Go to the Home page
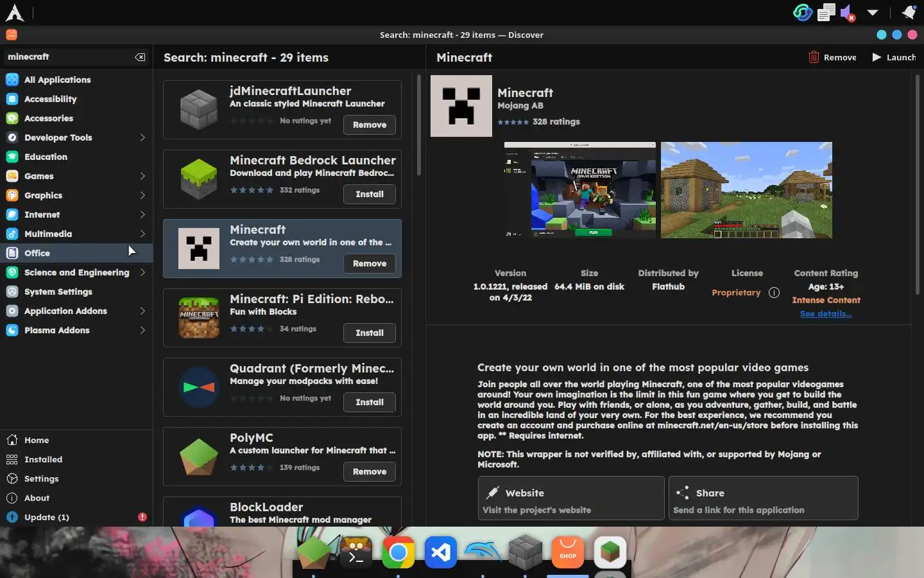Viewport: 924px width, 578px height. pyautogui.click(x=76, y=440)
